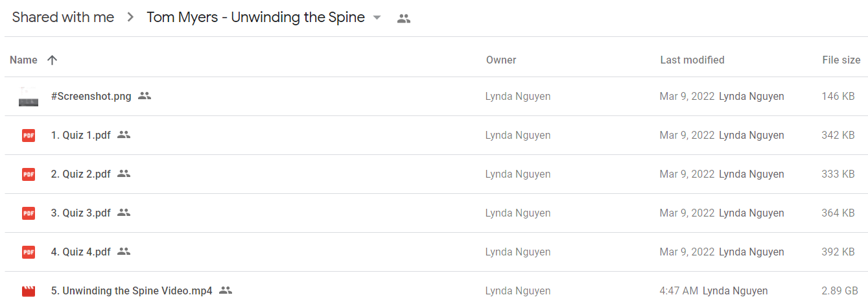
Task: Click shared icon beside 1. Quiz 1.pdf
Action: click(x=124, y=135)
